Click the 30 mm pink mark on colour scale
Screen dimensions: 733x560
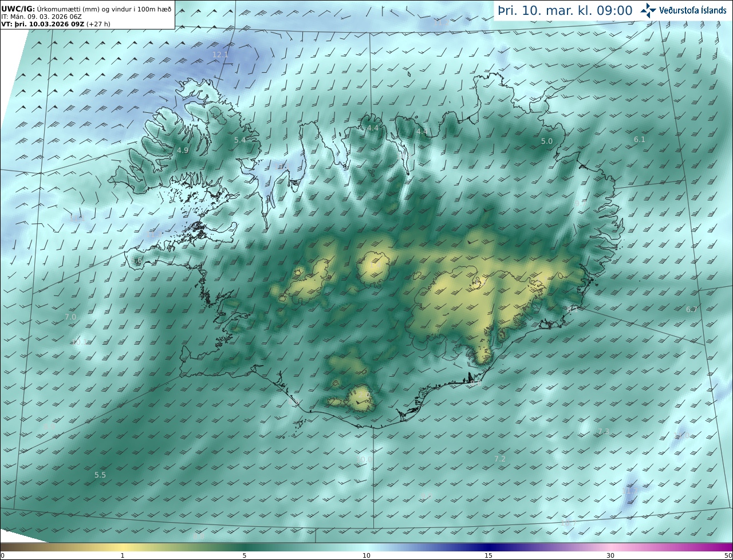[610, 555]
